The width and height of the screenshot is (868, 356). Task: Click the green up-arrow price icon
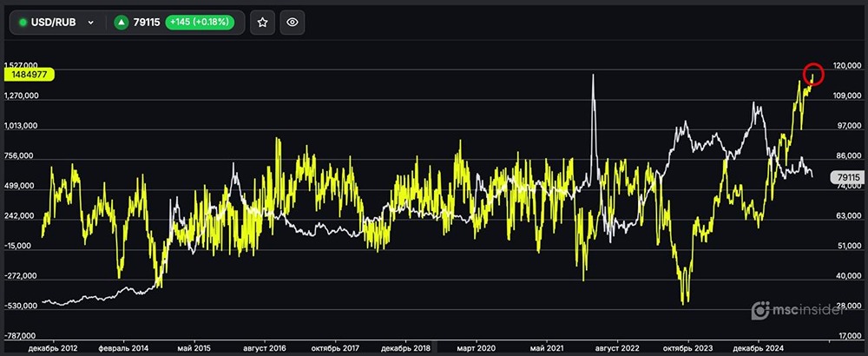click(x=122, y=23)
